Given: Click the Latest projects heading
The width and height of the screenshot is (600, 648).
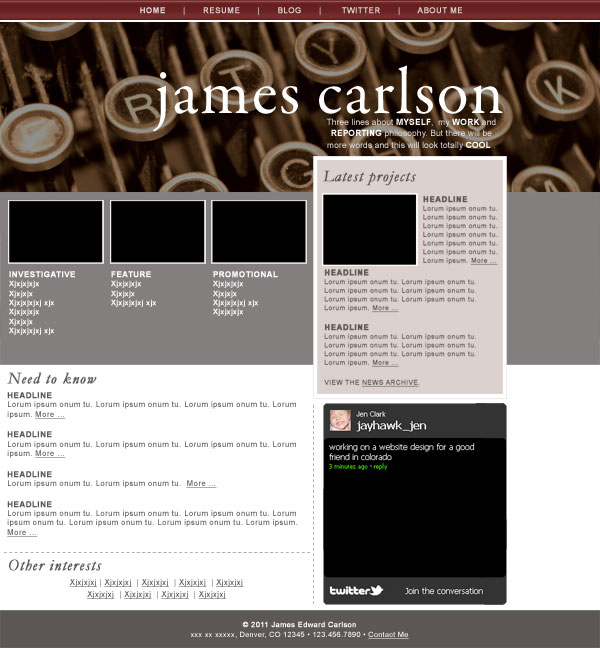Looking at the screenshot, I should (x=369, y=177).
